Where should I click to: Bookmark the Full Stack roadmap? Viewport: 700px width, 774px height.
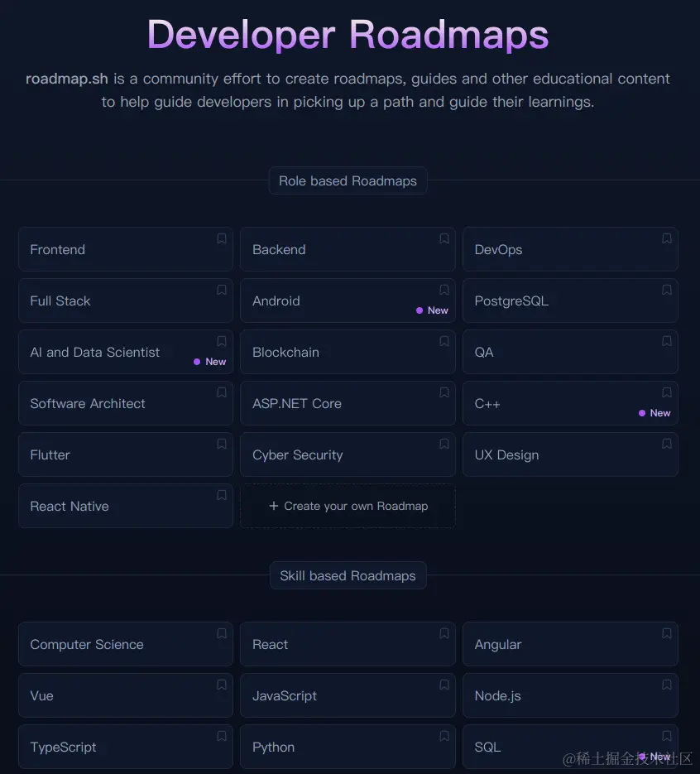[222, 291]
